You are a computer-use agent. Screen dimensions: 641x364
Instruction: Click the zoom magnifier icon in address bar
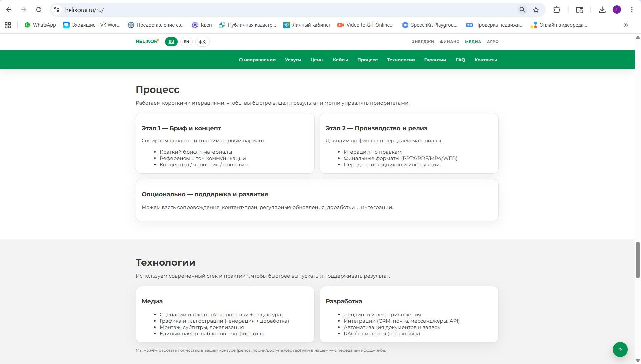point(522,10)
